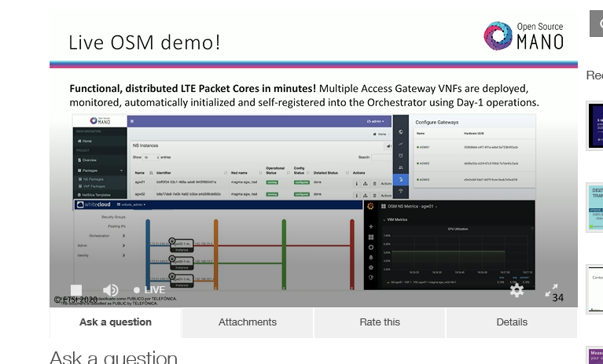Image resolution: width=603 pixels, height=364 pixels.
Task: Collapse the VIM Metrics row in Grafana
Action: [395, 219]
